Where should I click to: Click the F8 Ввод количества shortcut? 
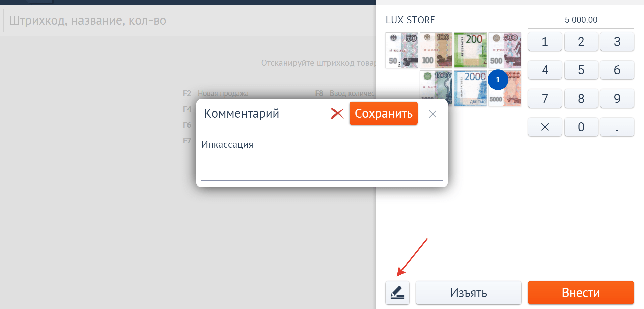(x=345, y=94)
